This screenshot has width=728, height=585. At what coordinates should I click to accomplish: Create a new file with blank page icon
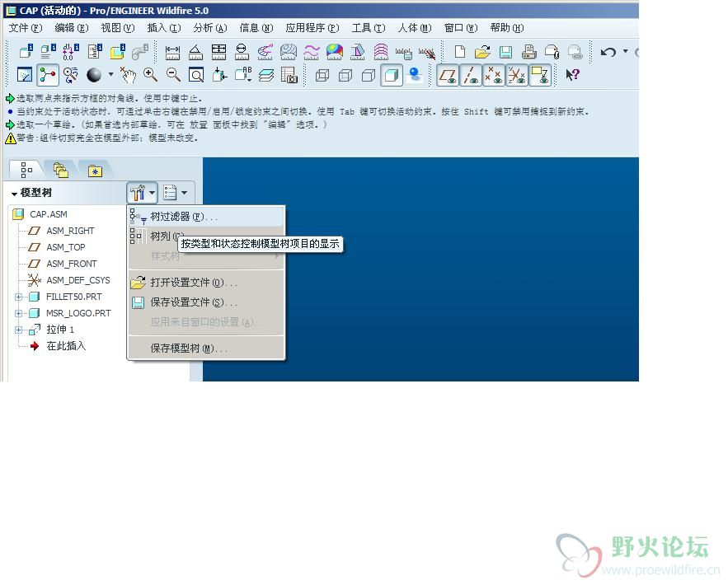tap(460, 52)
